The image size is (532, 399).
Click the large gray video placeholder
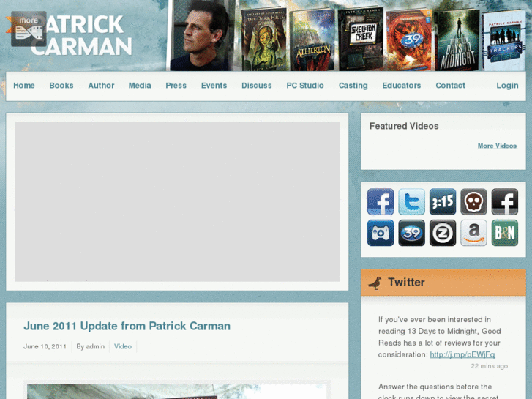click(x=177, y=202)
